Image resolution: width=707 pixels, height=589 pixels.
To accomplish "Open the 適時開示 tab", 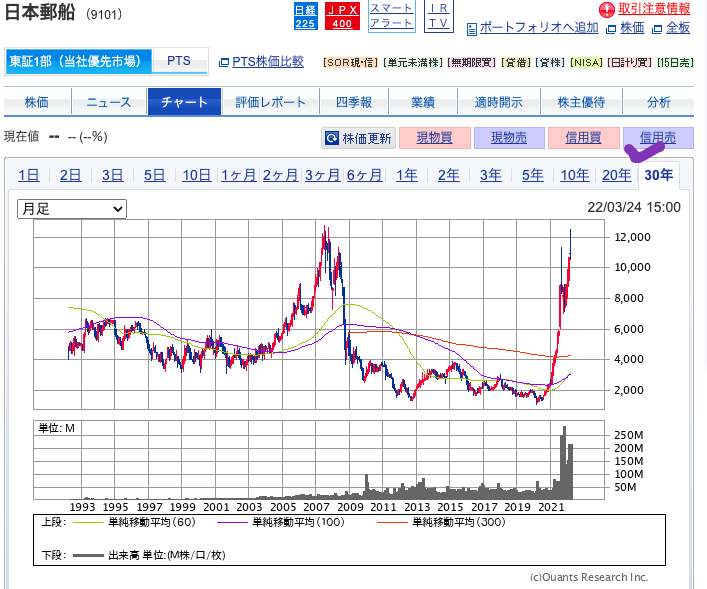I will 499,102.
